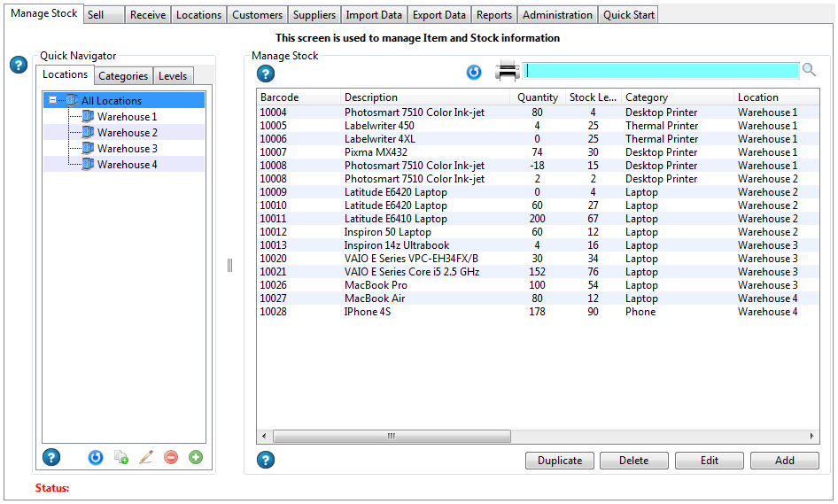Click the red minus icon in Quick Navigator

171,457
